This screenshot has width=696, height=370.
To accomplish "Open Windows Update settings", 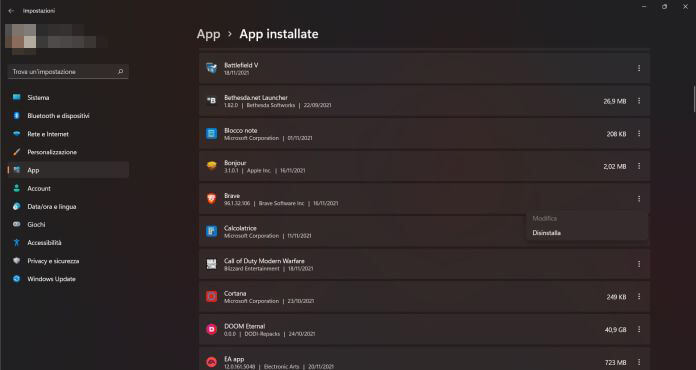I will pos(68,279).
